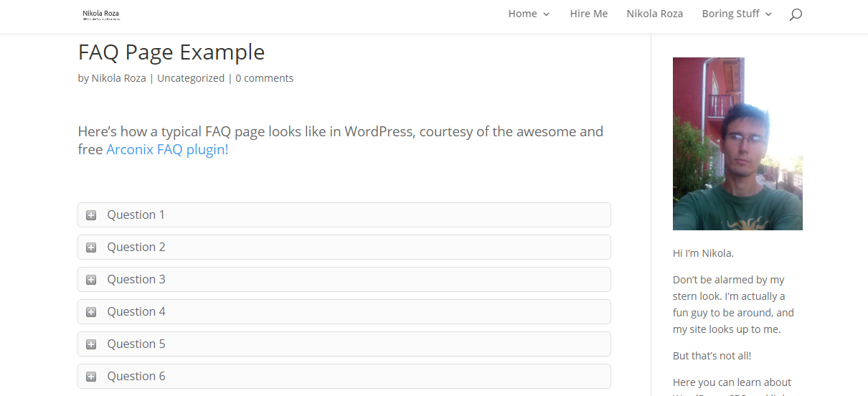
Task: Expand the Question 5 accordion title
Action: pos(136,344)
